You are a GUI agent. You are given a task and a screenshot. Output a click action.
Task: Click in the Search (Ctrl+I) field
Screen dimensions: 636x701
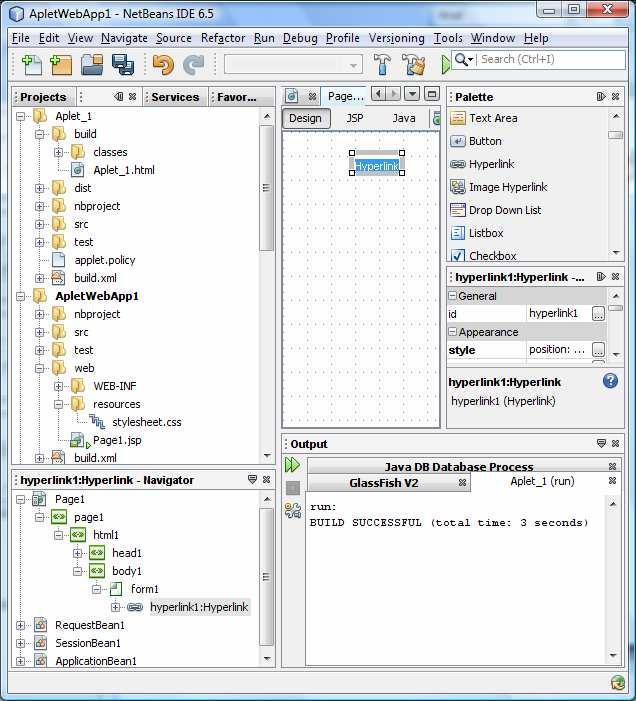pos(552,59)
